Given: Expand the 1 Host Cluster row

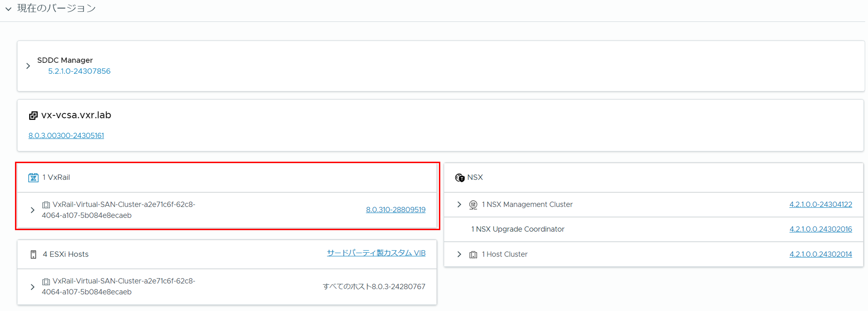Looking at the screenshot, I should [459, 254].
